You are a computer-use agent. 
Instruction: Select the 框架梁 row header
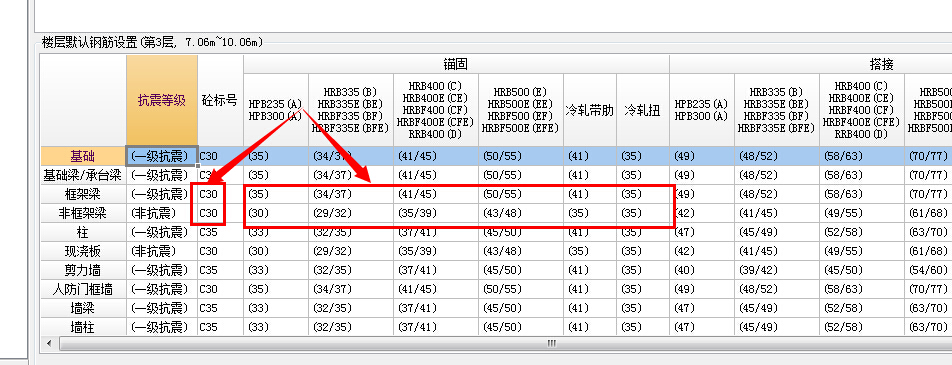(x=83, y=194)
